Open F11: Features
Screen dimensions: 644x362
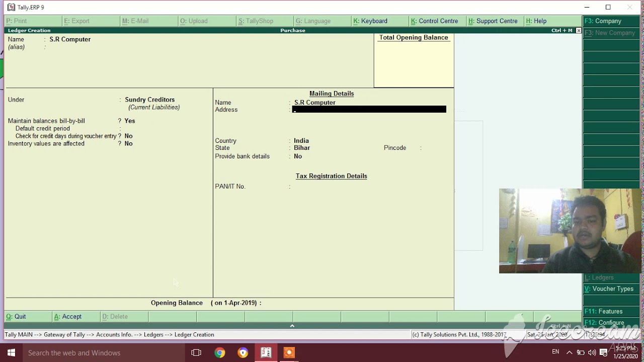(611, 311)
